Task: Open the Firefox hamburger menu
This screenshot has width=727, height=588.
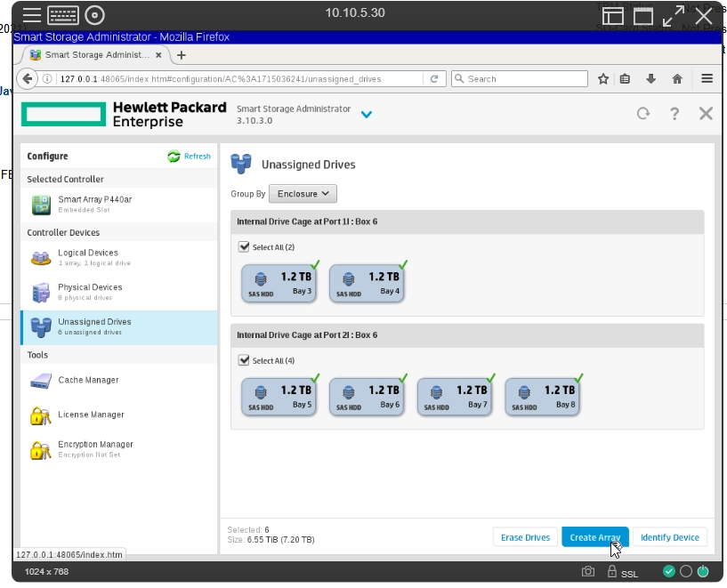Action: [707, 79]
